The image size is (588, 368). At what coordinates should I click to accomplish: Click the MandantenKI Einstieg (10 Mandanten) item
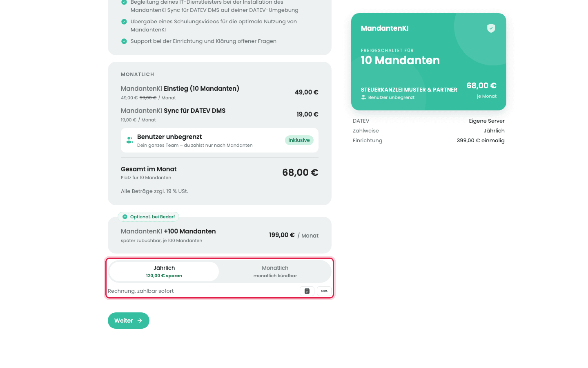[180, 89]
